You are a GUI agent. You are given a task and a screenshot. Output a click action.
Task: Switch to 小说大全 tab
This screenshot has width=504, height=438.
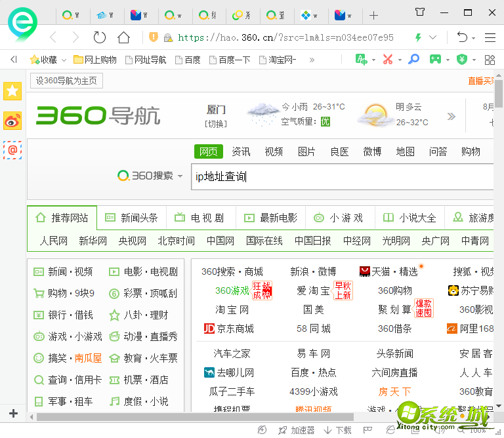click(x=409, y=218)
